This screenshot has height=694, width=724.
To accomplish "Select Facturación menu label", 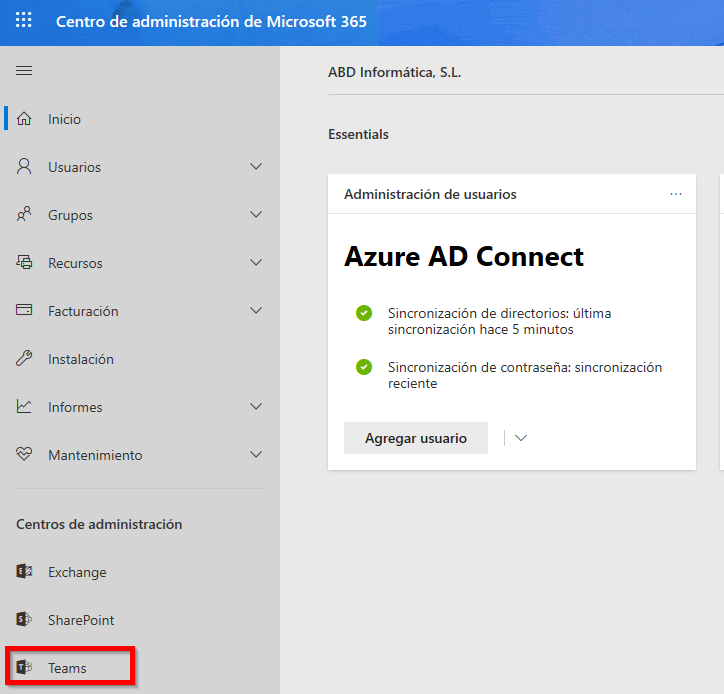I will click(83, 311).
